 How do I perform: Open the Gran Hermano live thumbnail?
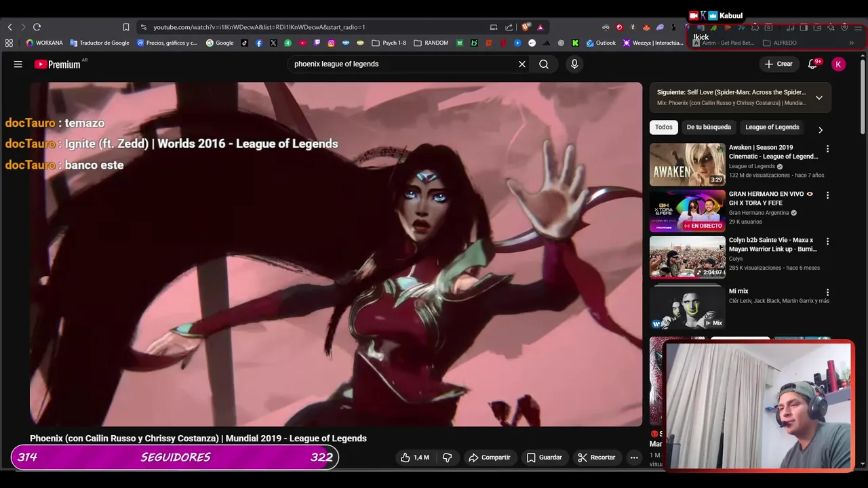pos(688,211)
